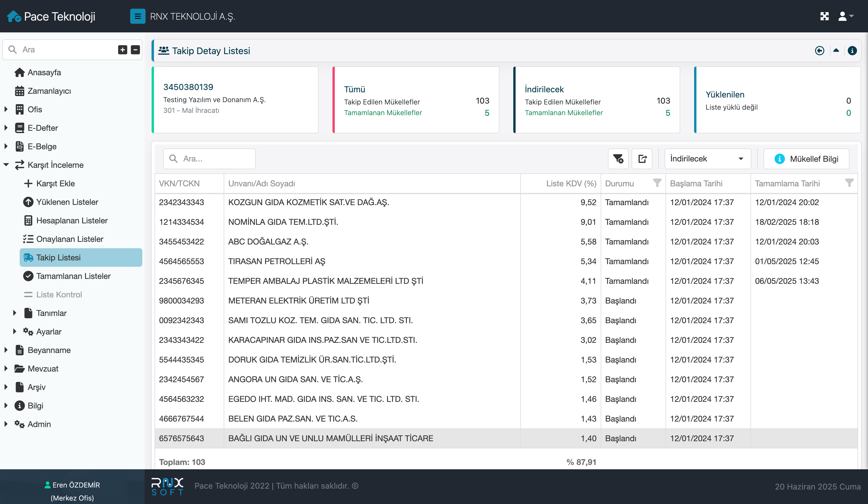This screenshot has width=868, height=504.
Task: Clear filters with the funnel icon
Action: pyautogui.click(x=618, y=159)
